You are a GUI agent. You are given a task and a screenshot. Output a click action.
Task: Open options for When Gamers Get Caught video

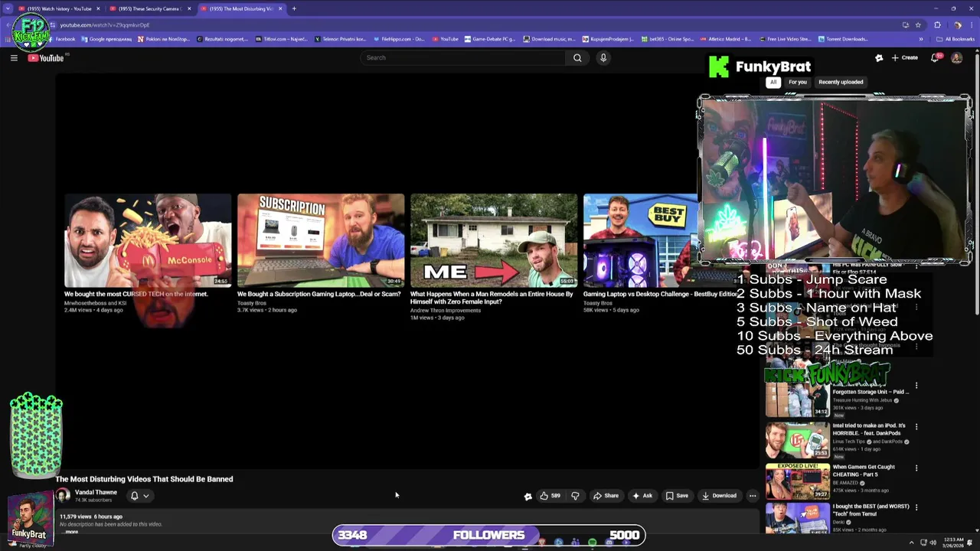(916, 468)
